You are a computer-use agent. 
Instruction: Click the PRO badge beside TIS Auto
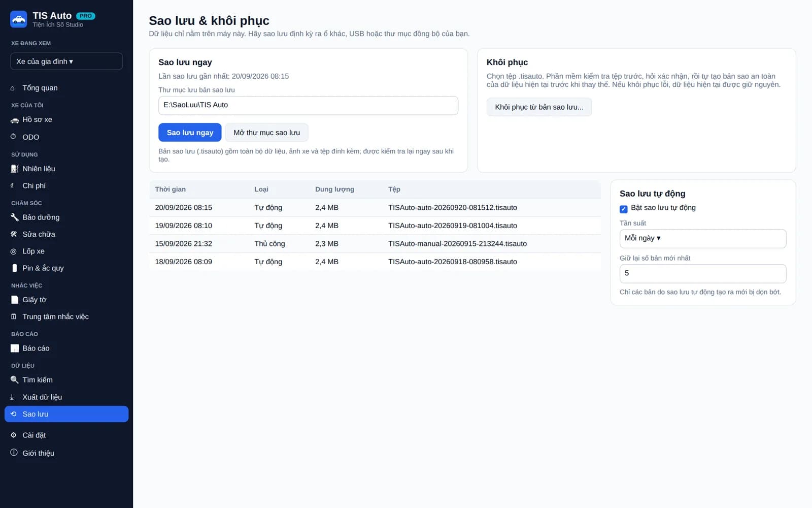tap(86, 16)
